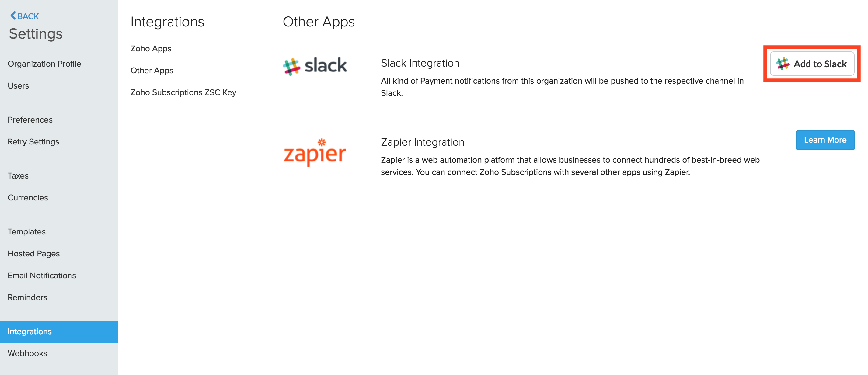Click the Zoho Apps icon in integrations

(x=151, y=49)
